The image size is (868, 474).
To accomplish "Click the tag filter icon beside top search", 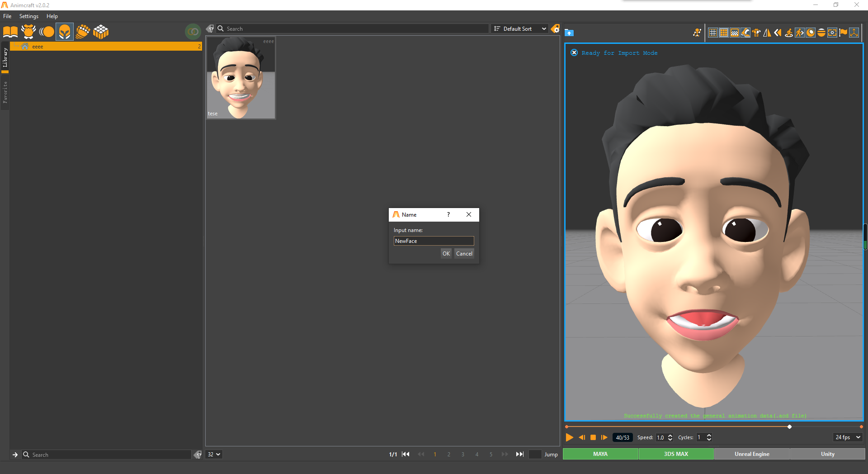I will click(x=210, y=29).
